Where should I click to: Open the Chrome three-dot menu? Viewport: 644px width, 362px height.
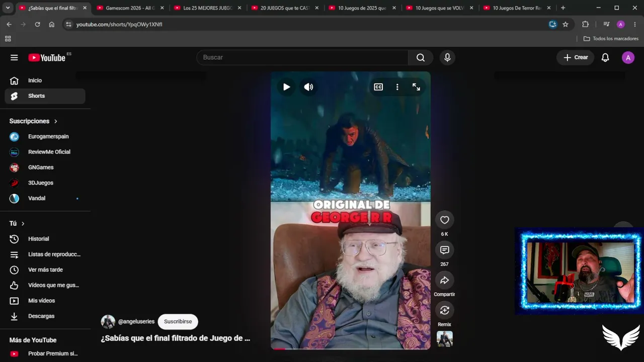point(635,24)
